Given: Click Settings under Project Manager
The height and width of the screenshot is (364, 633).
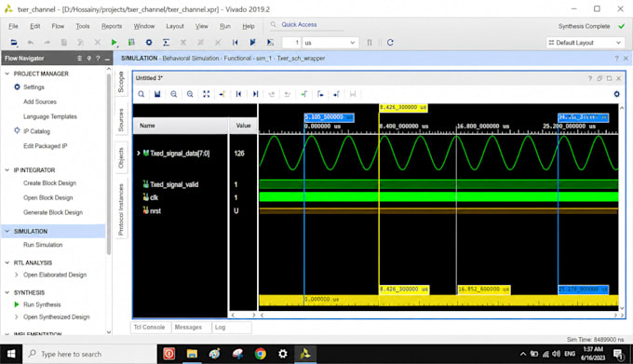Looking at the screenshot, I should (x=34, y=88).
